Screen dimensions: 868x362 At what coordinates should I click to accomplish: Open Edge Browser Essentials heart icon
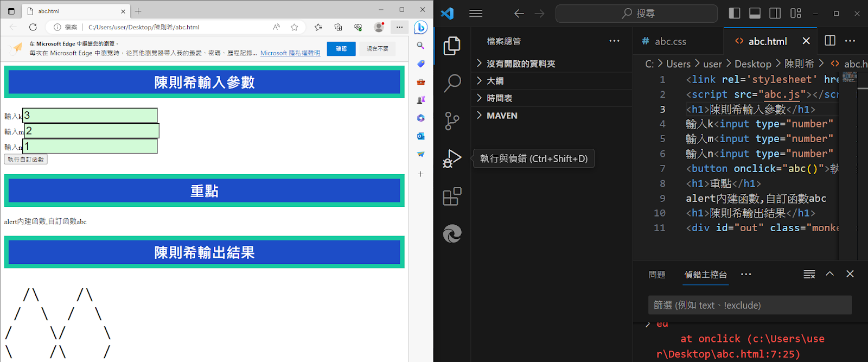pos(358,27)
